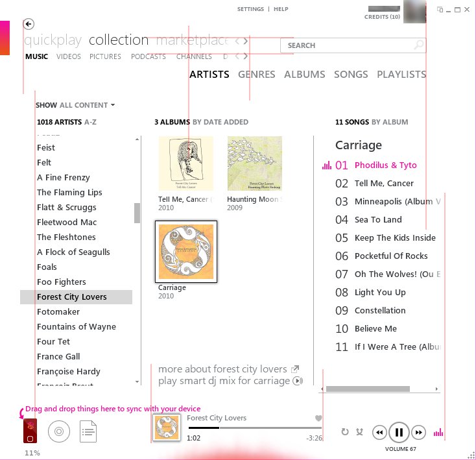Change albums By Date Added sorting
Screen dimensions: 476x460
point(220,122)
